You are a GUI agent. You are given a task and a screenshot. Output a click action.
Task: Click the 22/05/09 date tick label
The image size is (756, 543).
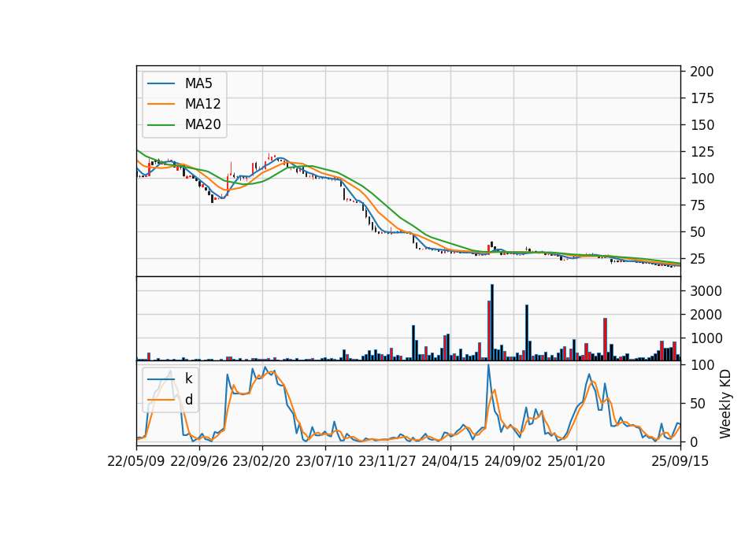coord(136,461)
